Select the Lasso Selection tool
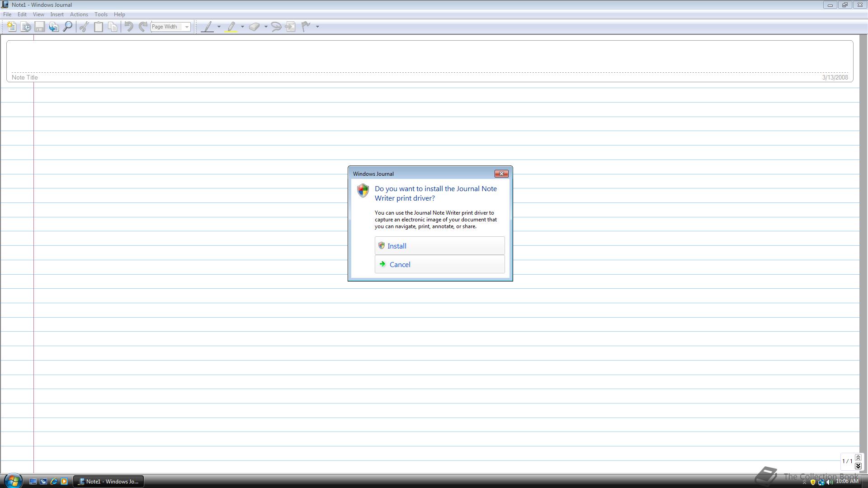 tap(276, 27)
